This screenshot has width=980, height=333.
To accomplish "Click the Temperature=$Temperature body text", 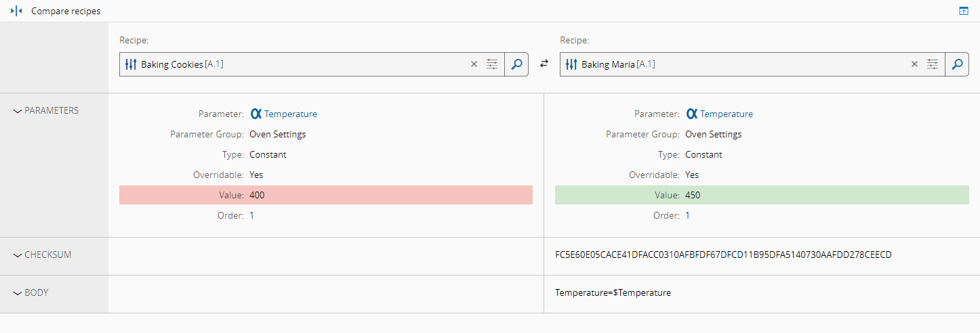I will pyautogui.click(x=613, y=293).
